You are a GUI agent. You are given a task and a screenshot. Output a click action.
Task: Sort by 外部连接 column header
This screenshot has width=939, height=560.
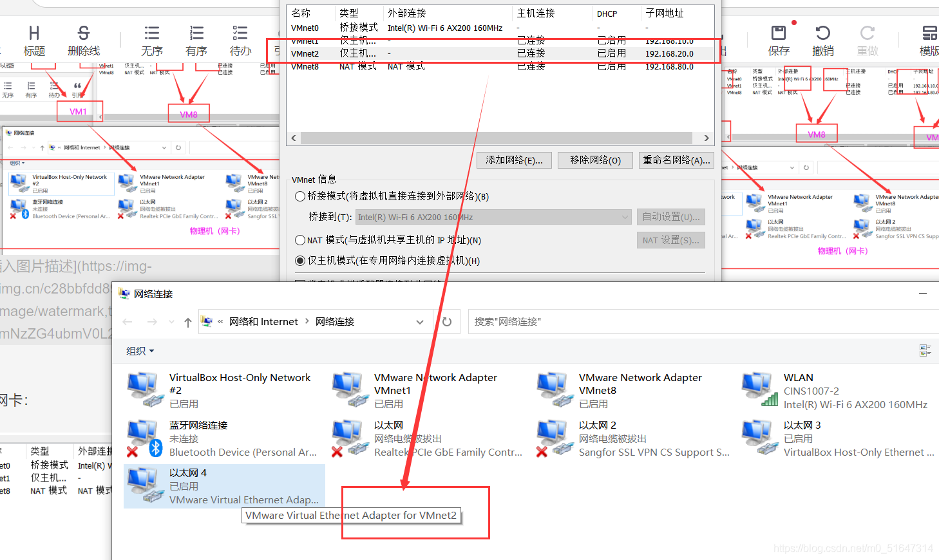pyautogui.click(x=448, y=14)
